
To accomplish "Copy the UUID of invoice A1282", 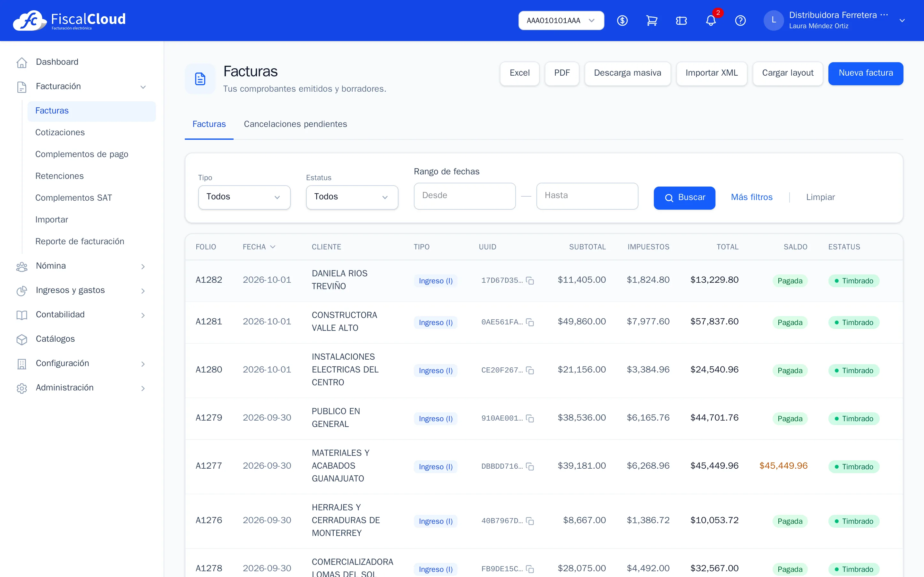I will [x=530, y=280].
